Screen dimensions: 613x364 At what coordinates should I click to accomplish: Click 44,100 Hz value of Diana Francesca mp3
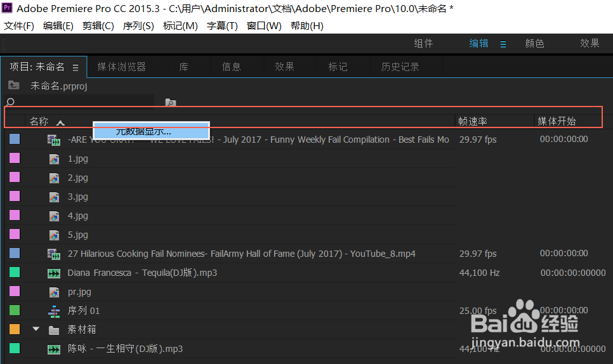click(x=479, y=273)
